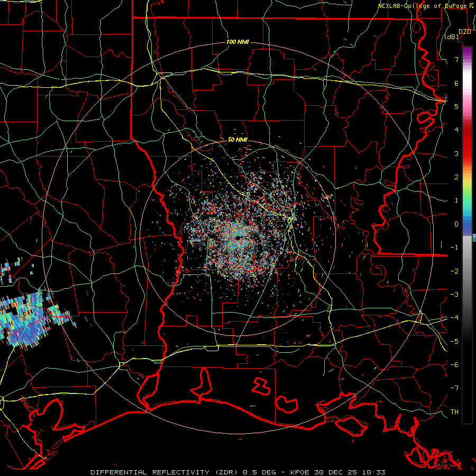Click the -4 dB value on the color scale

click(x=454, y=318)
